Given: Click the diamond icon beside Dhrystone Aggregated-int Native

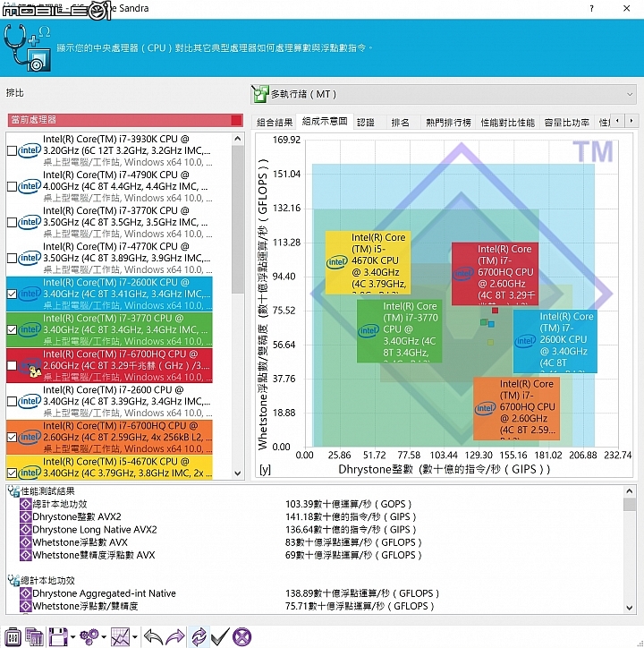Looking at the screenshot, I should 26,594.
